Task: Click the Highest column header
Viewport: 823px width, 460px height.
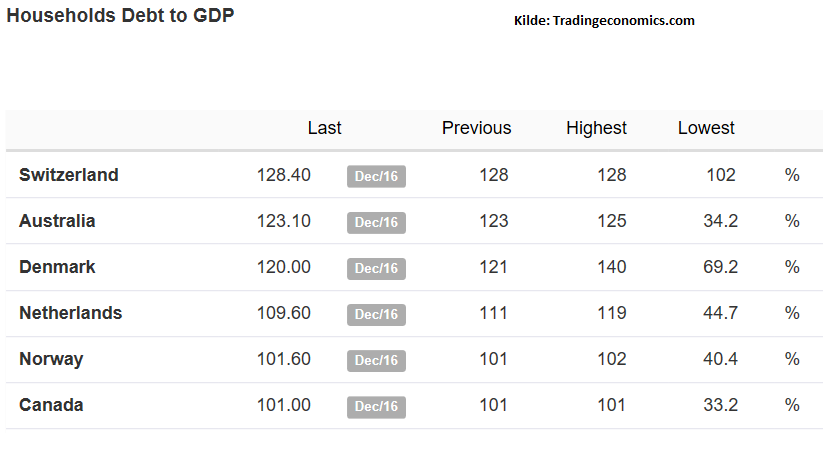Action: pyautogui.click(x=596, y=128)
